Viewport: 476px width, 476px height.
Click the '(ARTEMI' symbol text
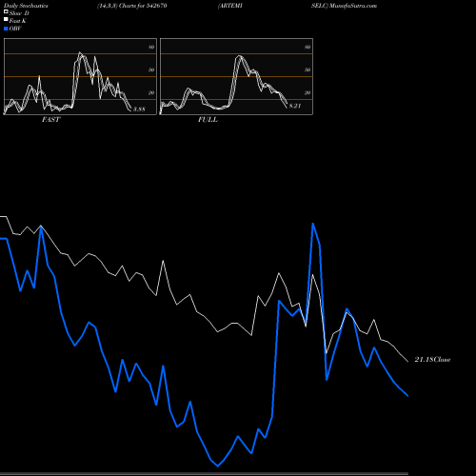pos(230,6)
